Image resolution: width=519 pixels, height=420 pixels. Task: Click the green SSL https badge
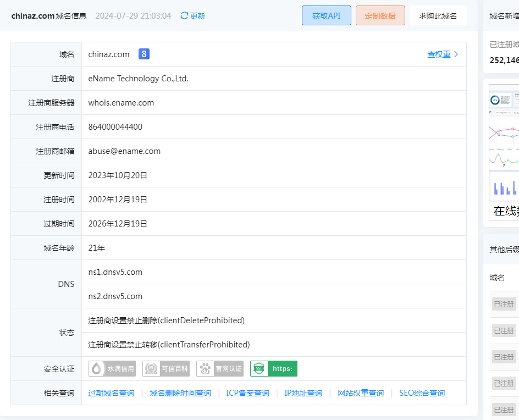click(x=274, y=369)
